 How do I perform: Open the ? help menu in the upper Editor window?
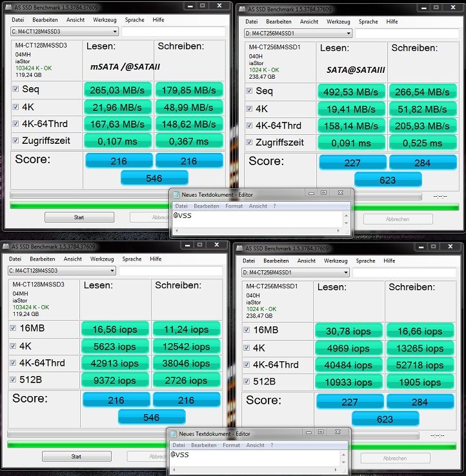(x=274, y=206)
